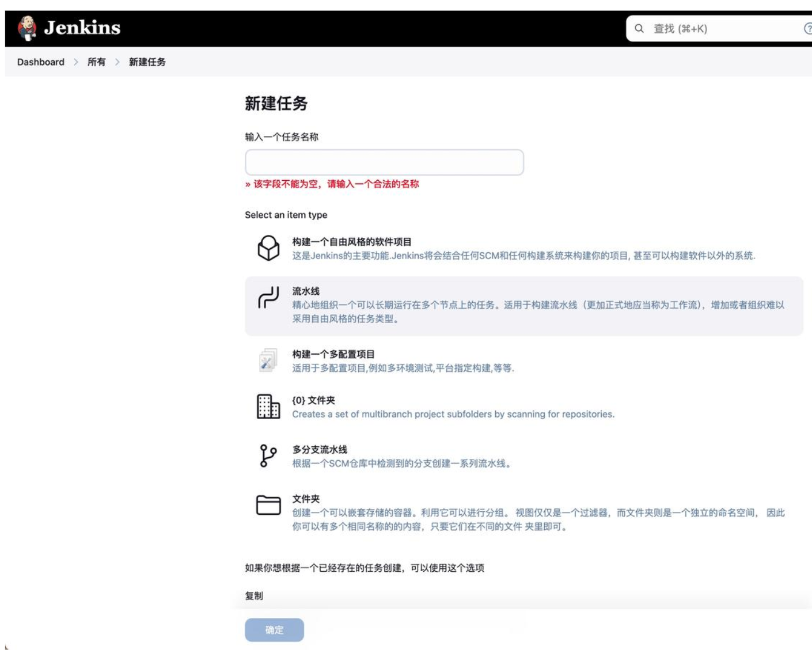812x657 pixels.
Task: Click the freestyle project description text
Action: pos(523,256)
